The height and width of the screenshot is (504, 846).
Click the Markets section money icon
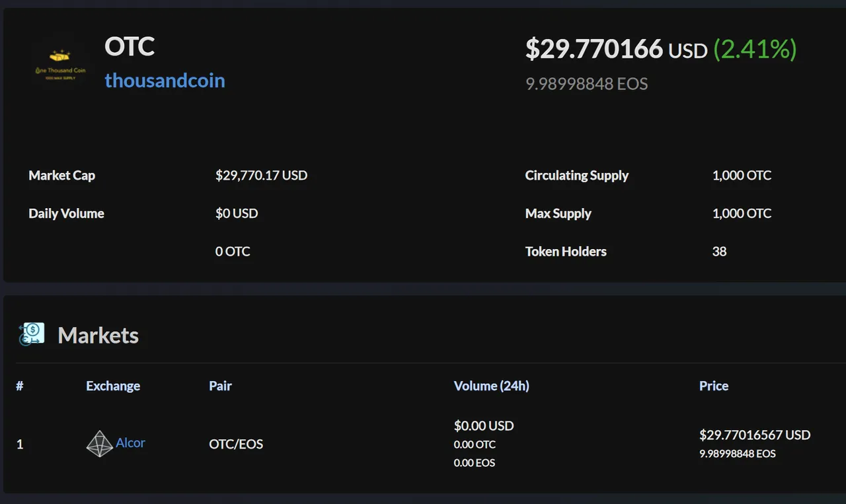(31, 334)
